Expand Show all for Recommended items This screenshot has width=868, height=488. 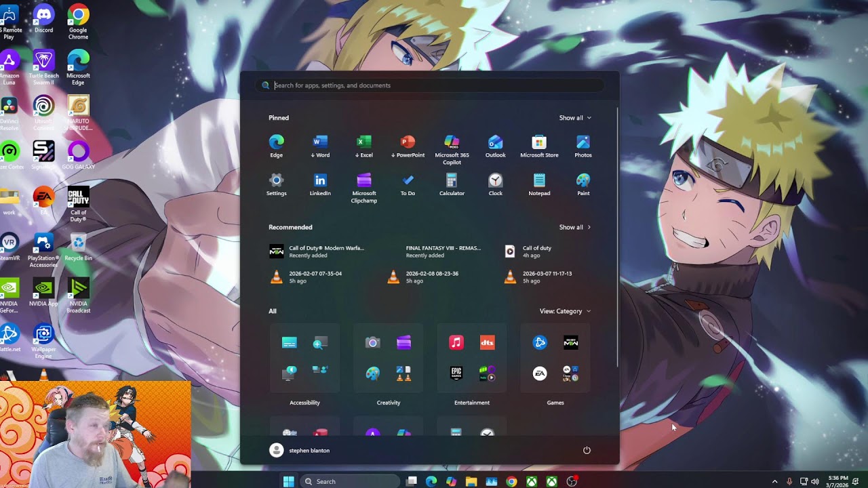[x=575, y=227]
